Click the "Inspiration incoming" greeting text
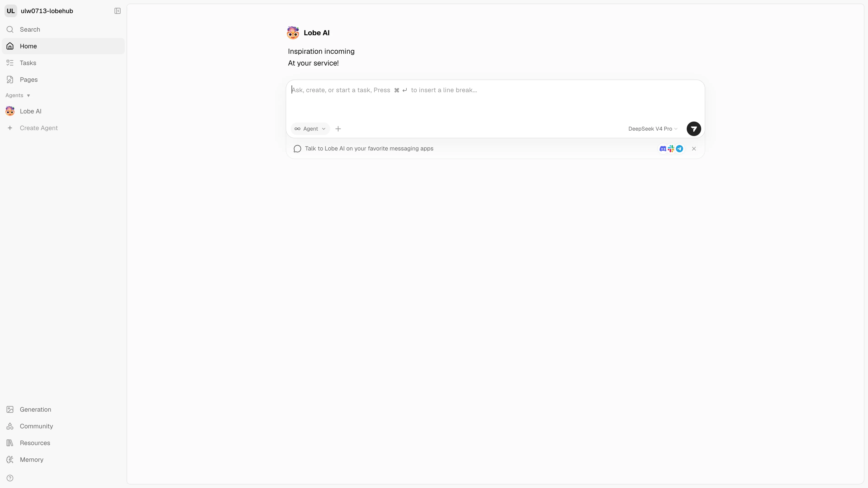The width and height of the screenshot is (868, 488). [321, 51]
